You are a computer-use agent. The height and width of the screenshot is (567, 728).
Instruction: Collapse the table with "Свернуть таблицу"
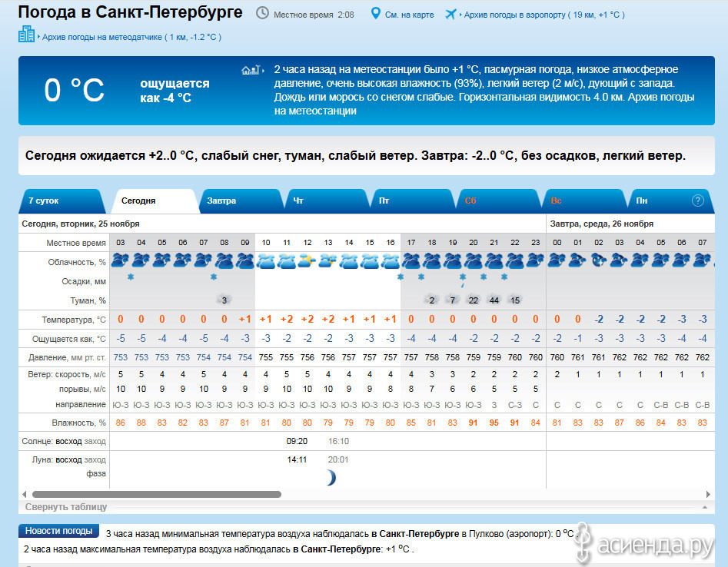[x=66, y=507]
